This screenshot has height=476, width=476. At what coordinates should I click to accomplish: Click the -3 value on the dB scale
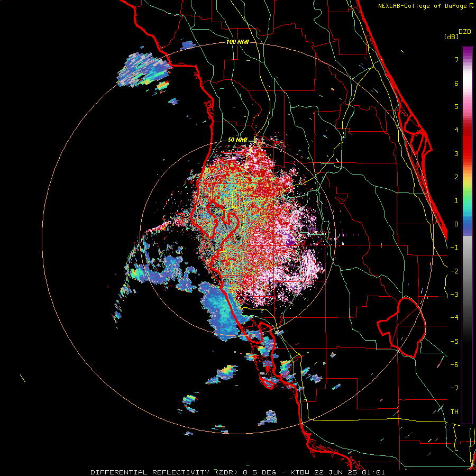tap(454, 294)
